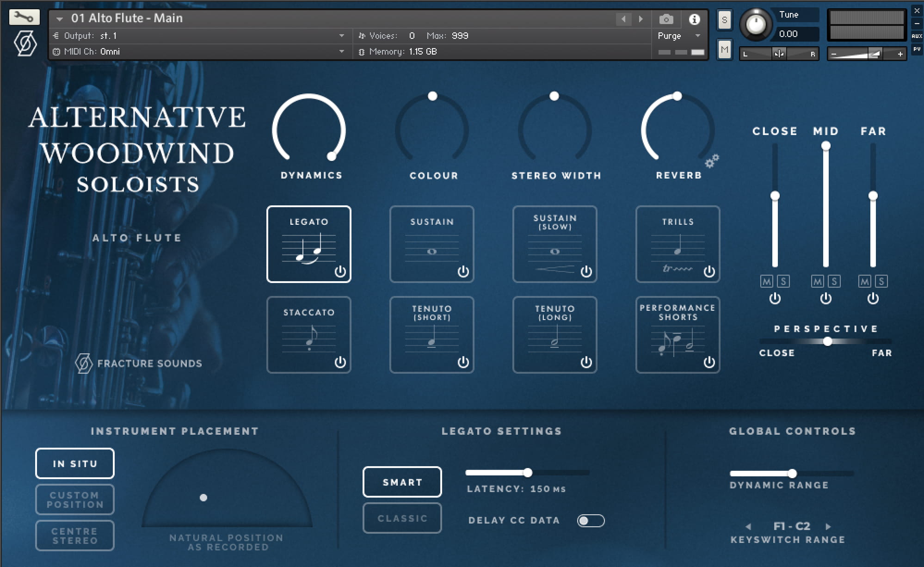Expand instrument name dropdown arrow
This screenshot has height=567, width=924.
[59, 19]
